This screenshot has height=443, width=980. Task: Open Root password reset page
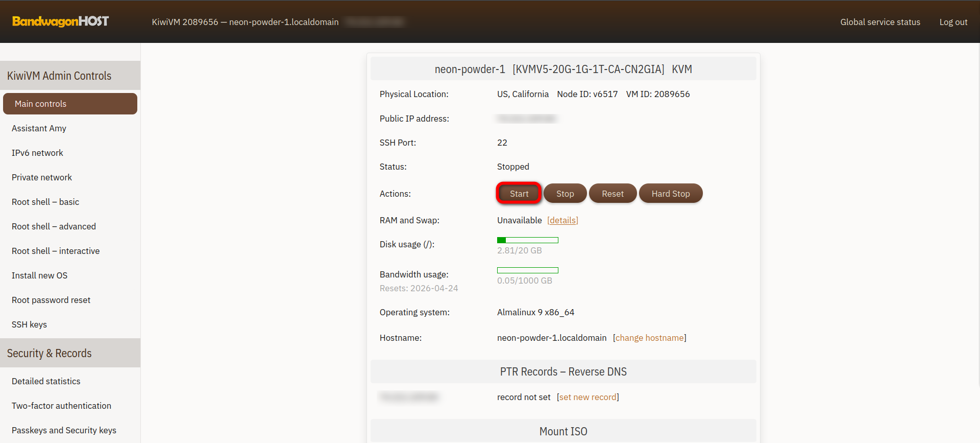(x=51, y=300)
